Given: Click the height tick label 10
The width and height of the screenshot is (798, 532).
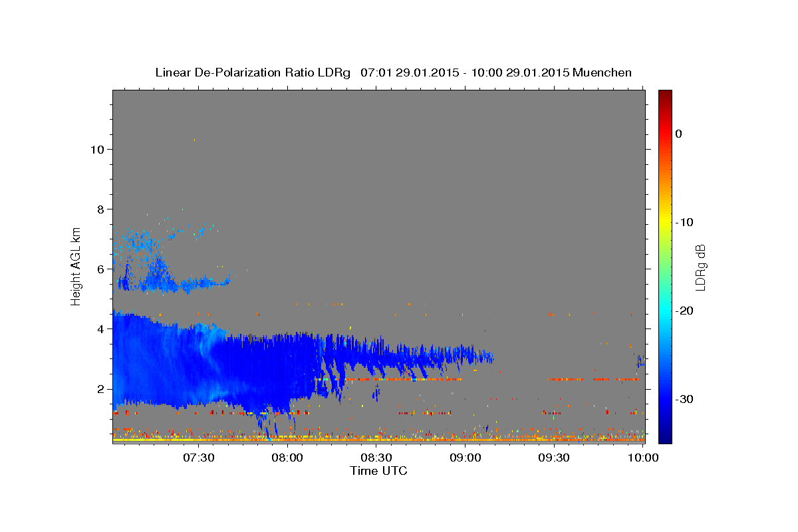Looking at the screenshot, I should tap(97, 150).
